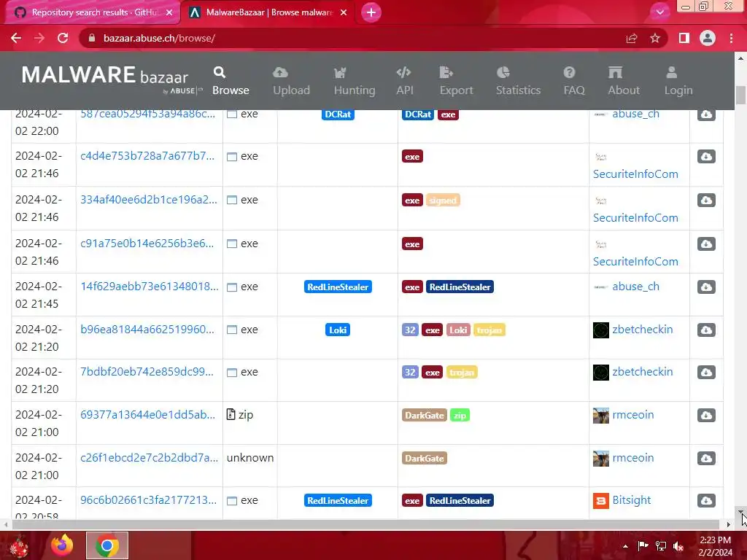This screenshot has height=560, width=747.
Task: Click the signed tag
Action: pyautogui.click(x=443, y=201)
